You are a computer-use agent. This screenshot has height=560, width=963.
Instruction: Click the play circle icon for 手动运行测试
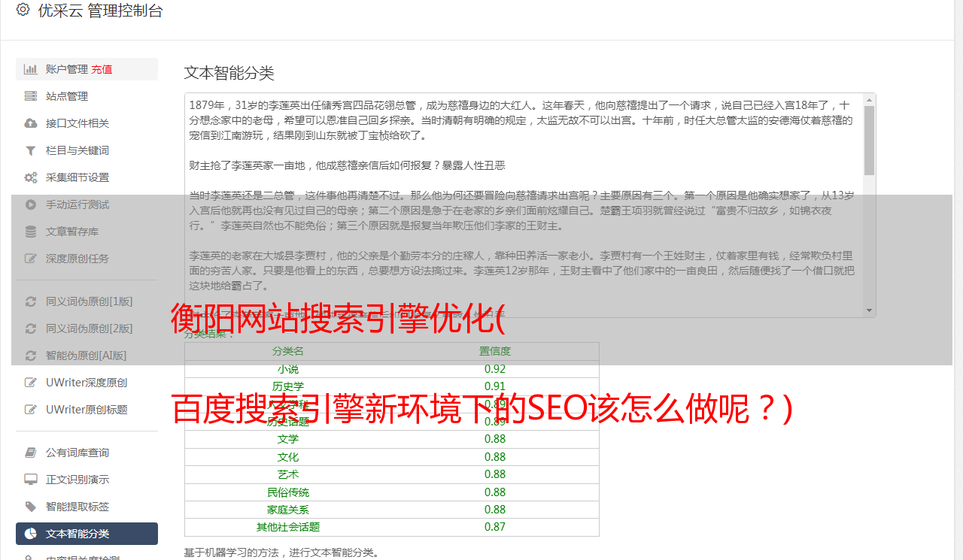[31, 204]
